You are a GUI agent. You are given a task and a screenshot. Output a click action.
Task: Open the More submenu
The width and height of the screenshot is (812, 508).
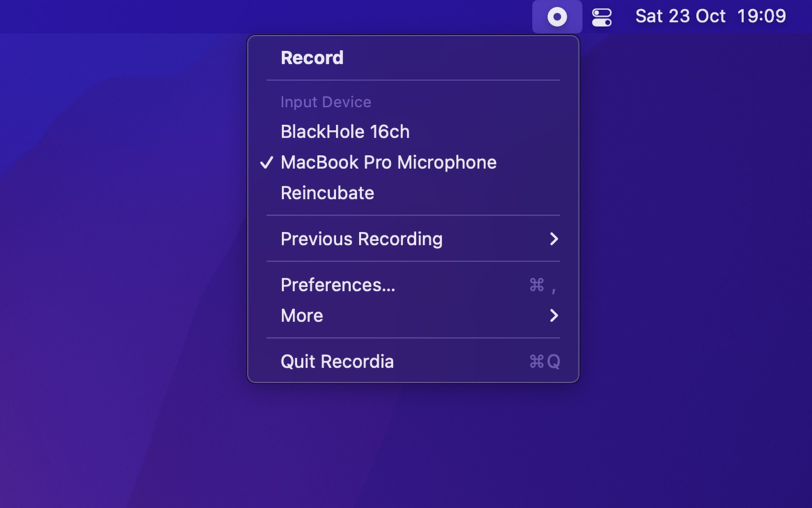pyautogui.click(x=302, y=316)
